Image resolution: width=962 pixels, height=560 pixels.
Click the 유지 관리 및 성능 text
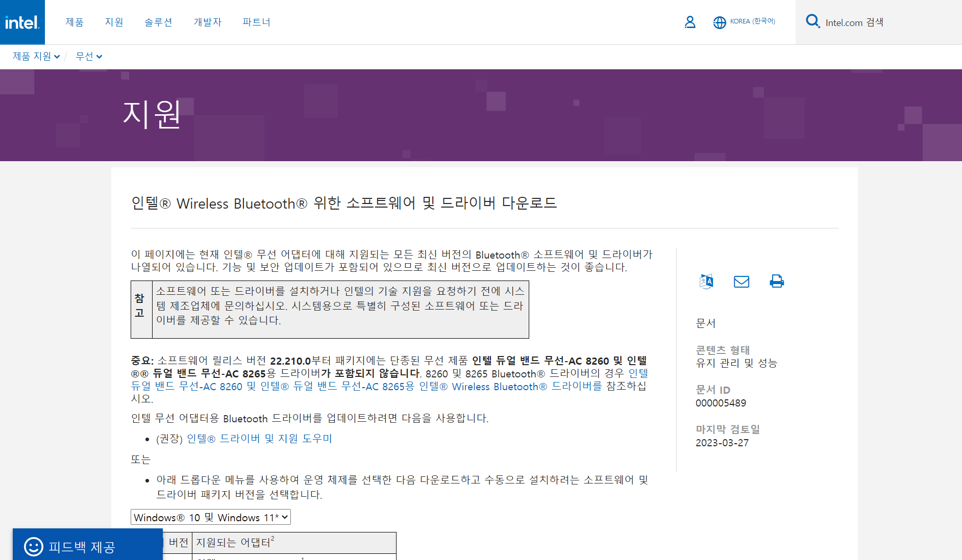pos(736,363)
